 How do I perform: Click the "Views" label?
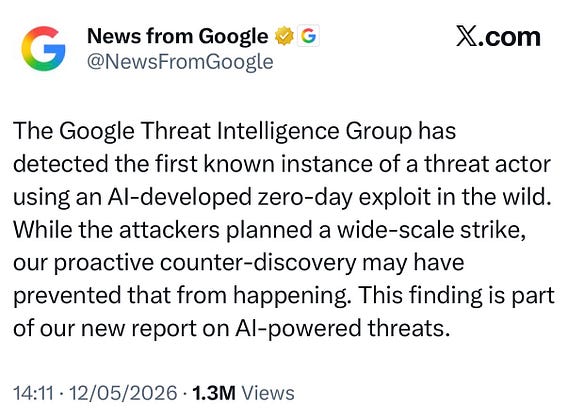[x=268, y=393]
